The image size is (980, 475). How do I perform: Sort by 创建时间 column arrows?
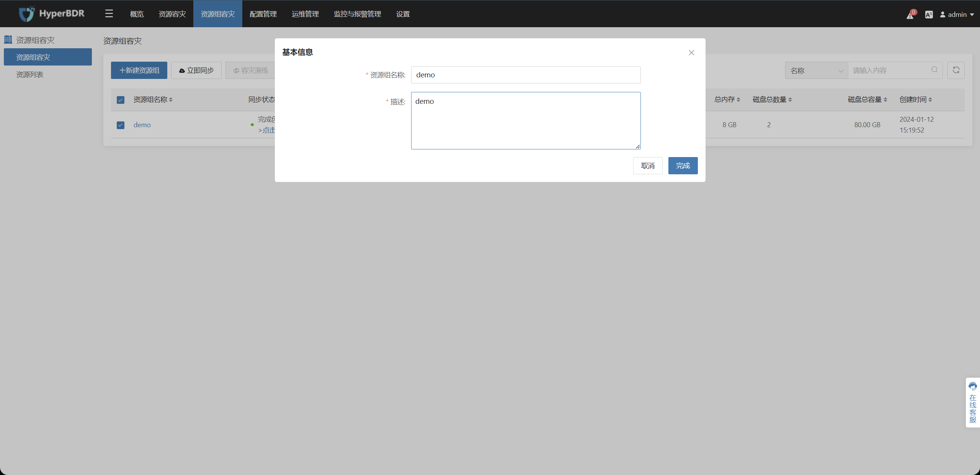click(930, 100)
